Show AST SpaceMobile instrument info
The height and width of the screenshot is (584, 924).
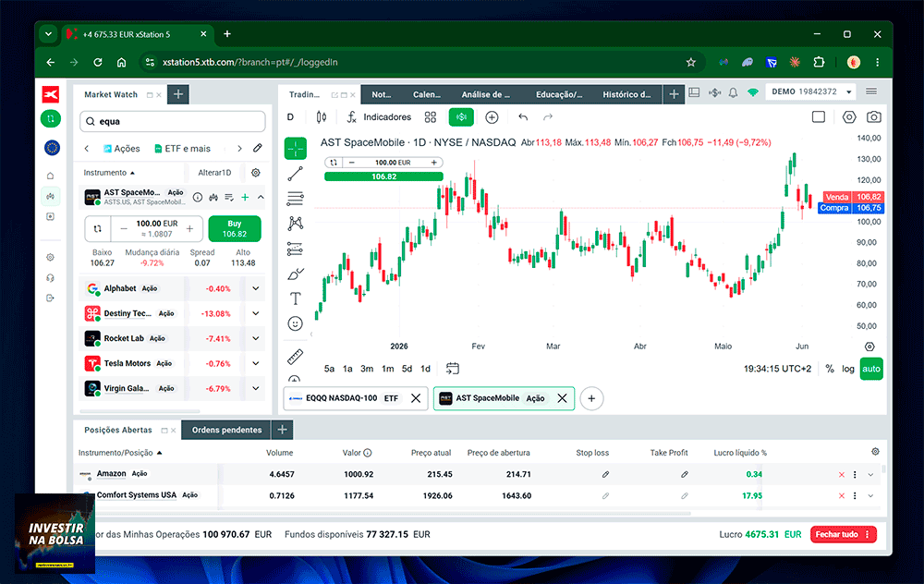198,198
